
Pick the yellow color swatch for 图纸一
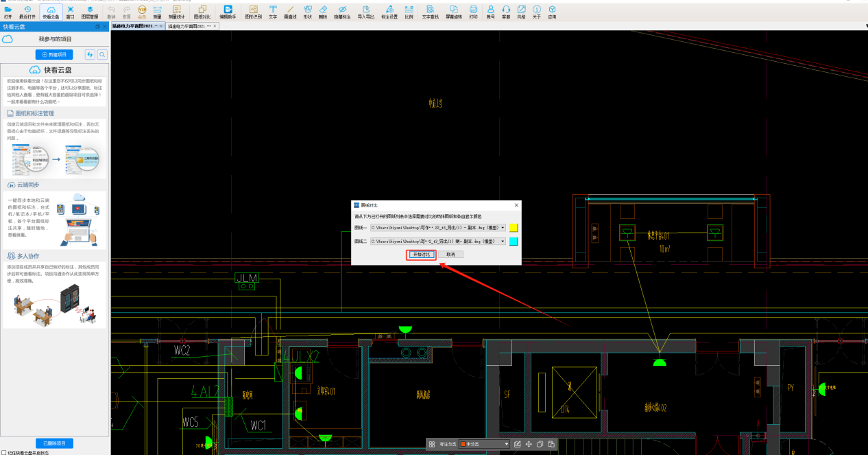click(514, 227)
